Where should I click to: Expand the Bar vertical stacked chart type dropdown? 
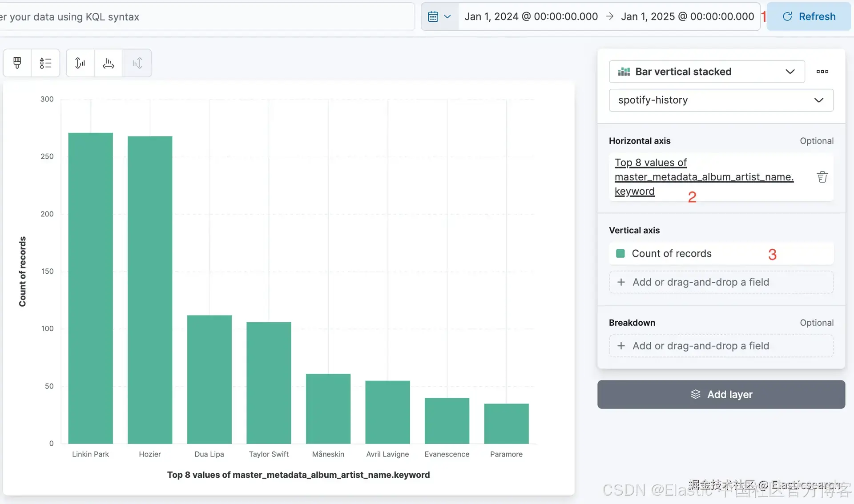(706, 72)
